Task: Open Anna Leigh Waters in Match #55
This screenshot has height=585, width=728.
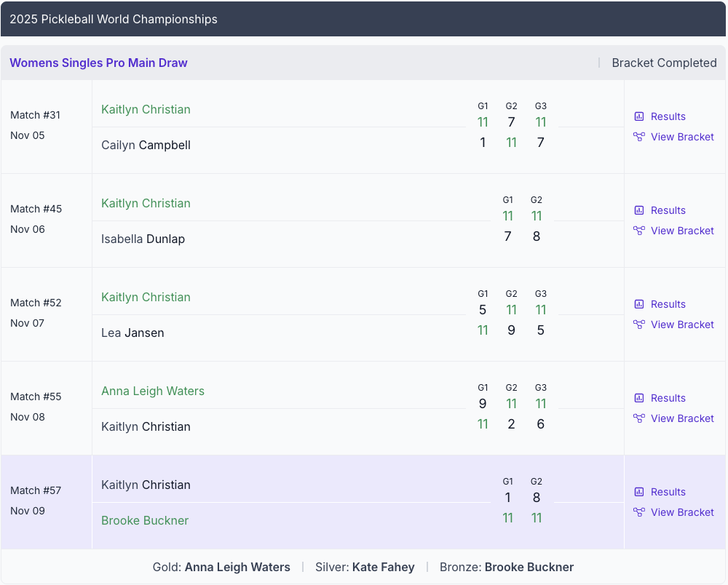Action: pos(153,391)
